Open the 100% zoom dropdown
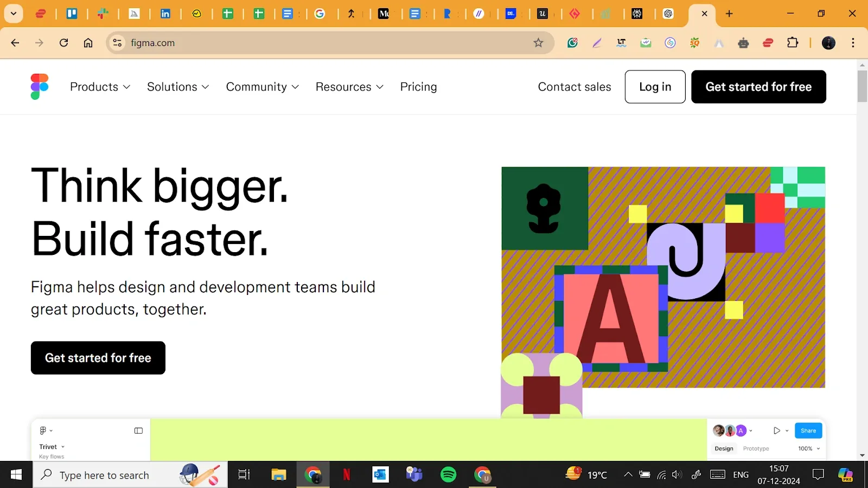This screenshot has height=488, width=868. click(x=808, y=448)
